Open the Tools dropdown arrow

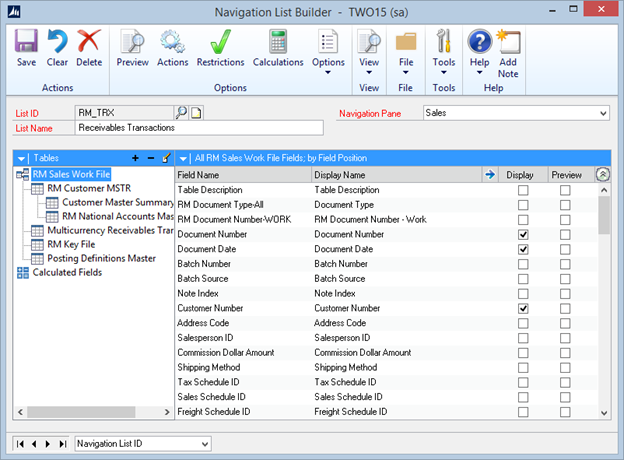(x=443, y=72)
